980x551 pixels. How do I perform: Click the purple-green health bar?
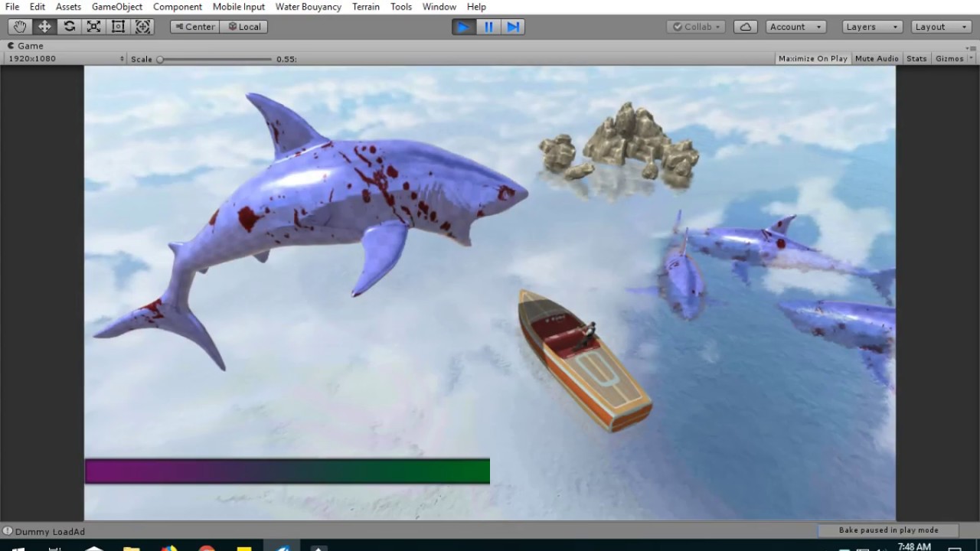(x=287, y=471)
